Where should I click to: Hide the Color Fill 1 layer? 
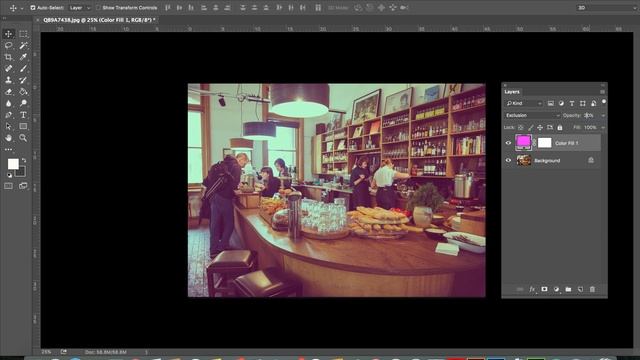pyautogui.click(x=508, y=143)
